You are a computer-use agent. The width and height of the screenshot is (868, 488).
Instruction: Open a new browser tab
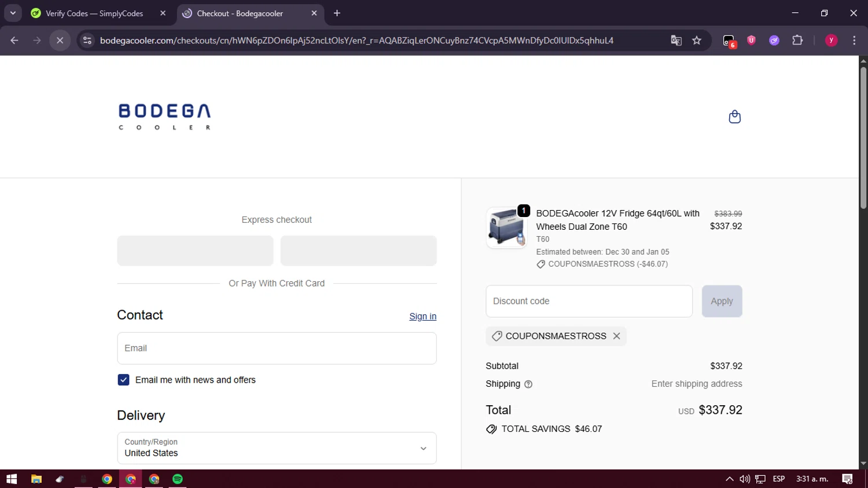(337, 13)
